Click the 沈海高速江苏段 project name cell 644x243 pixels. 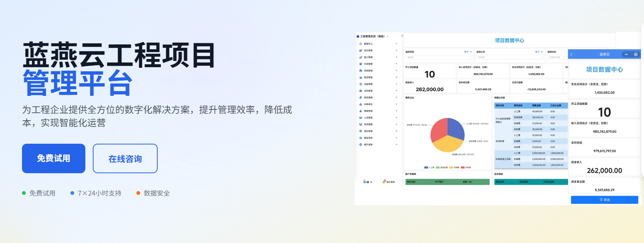(503, 159)
